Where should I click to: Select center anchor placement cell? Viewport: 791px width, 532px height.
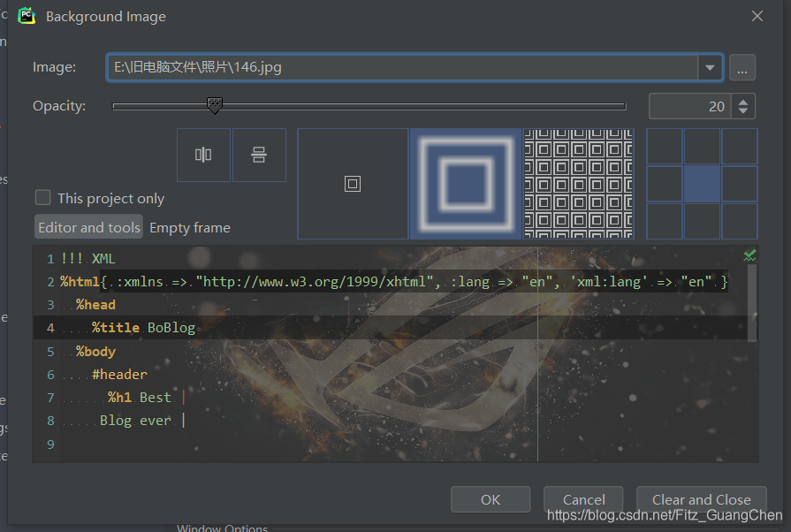[702, 184]
